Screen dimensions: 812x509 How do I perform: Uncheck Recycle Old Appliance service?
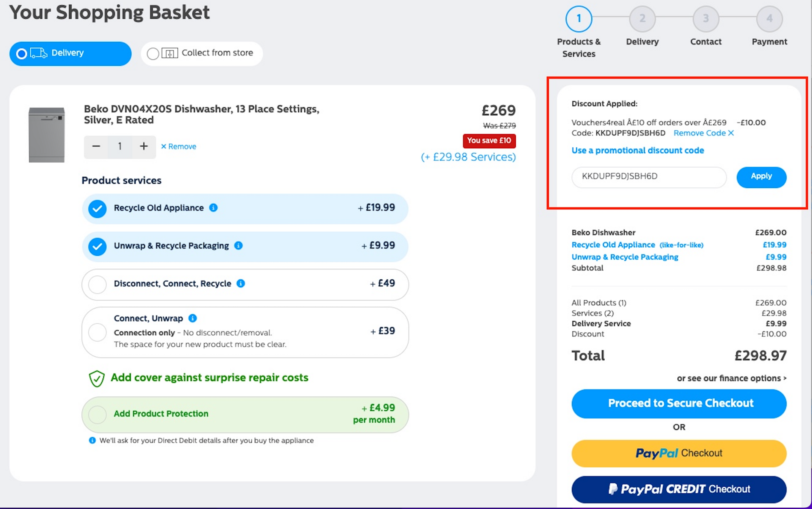(x=97, y=208)
